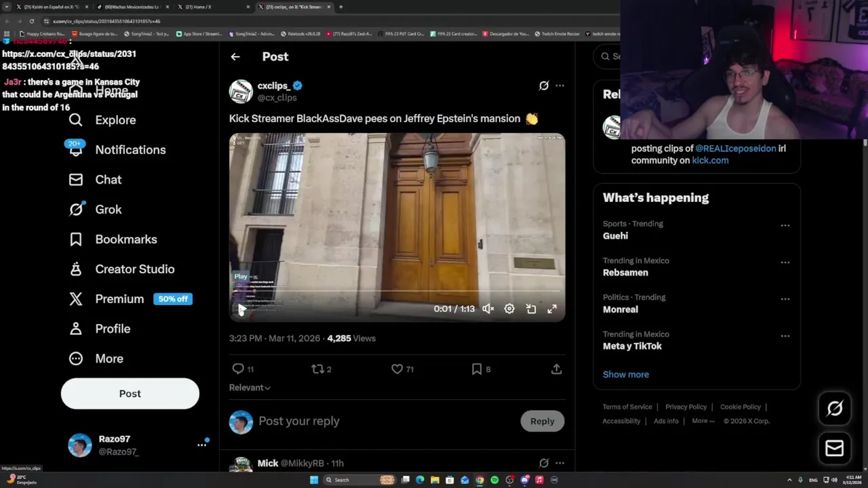
Task: Click the Grok icon on the cxclips_ post
Action: pos(544,85)
